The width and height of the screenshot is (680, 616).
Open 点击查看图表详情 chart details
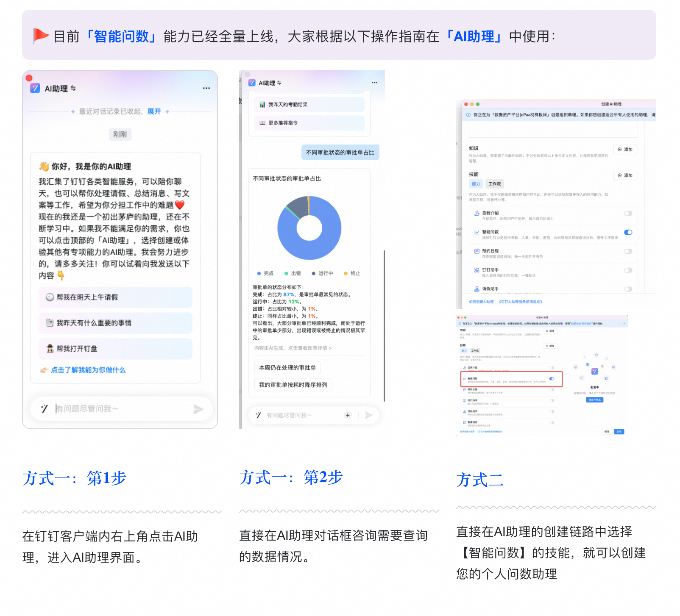click(309, 348)
